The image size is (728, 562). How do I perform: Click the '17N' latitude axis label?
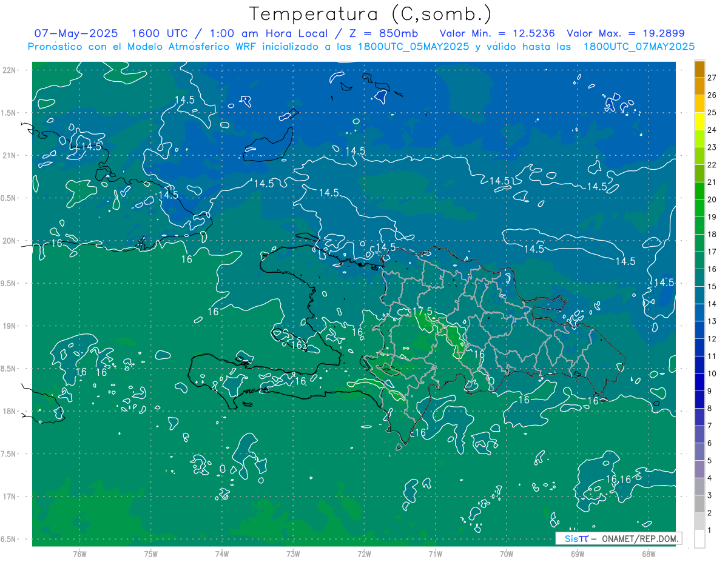coord(10,497)
